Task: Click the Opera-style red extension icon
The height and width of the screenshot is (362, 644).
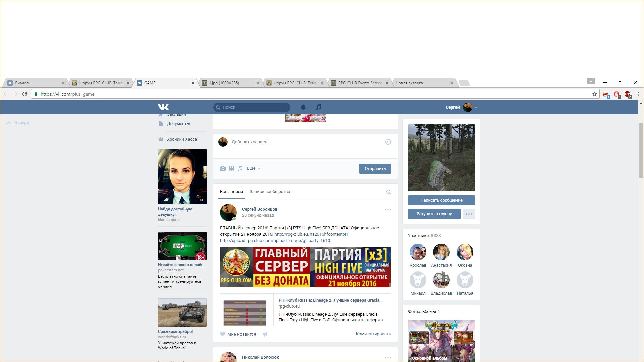Action: point(617,94)
